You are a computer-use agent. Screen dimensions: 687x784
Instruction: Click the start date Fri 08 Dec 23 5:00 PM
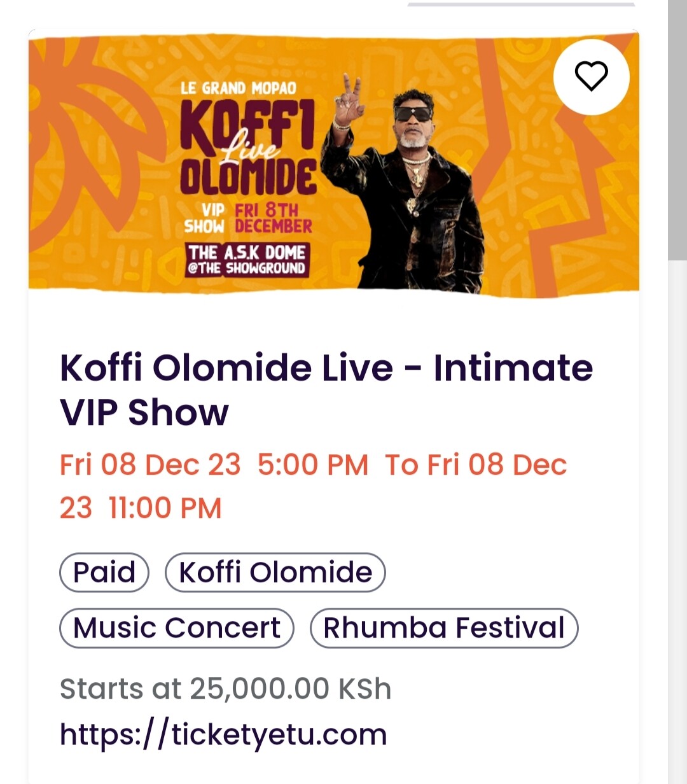coord(214,465)
